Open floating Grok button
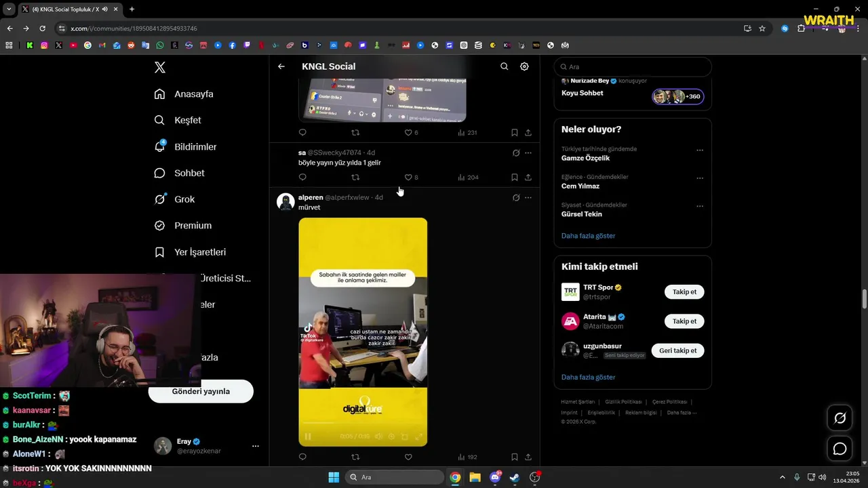This screenshot has width=868, height=488. point(840,418)
